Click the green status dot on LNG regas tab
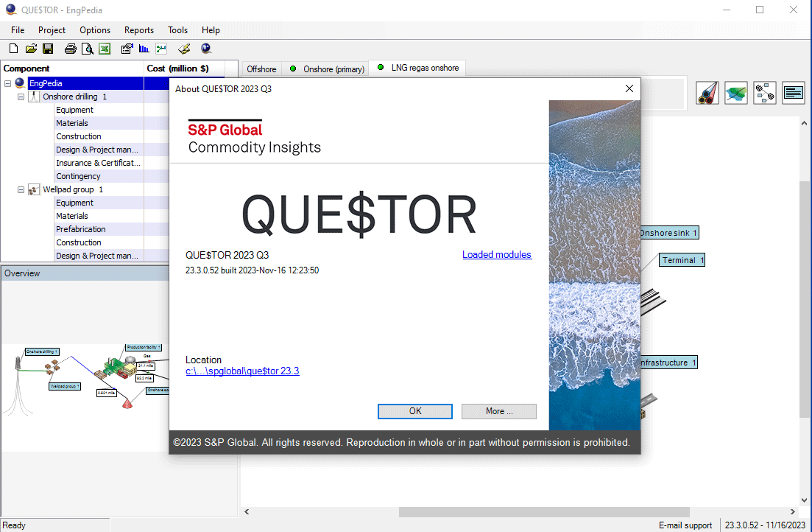This screenshot has width=812, height=532. [x=381, y=67]
